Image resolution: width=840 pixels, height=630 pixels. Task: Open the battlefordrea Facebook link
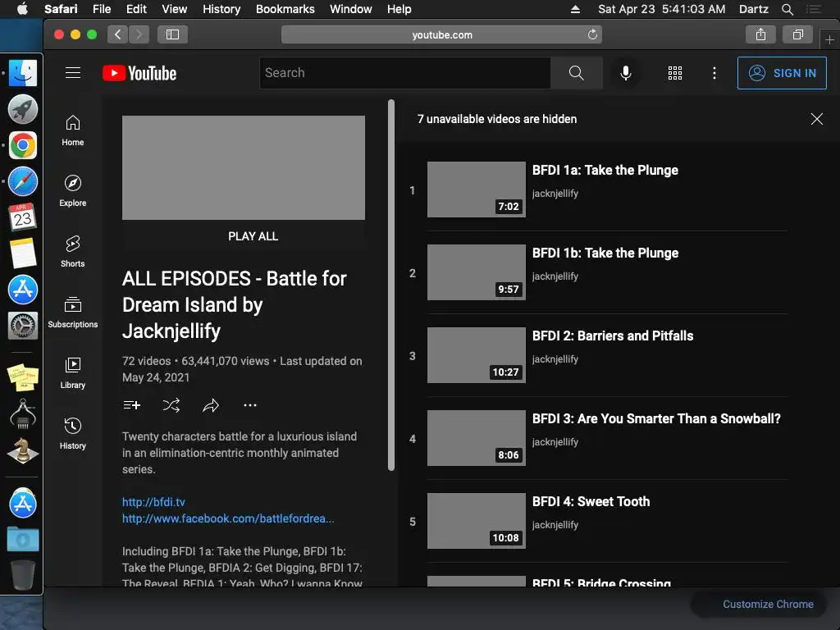coord(228,518)
